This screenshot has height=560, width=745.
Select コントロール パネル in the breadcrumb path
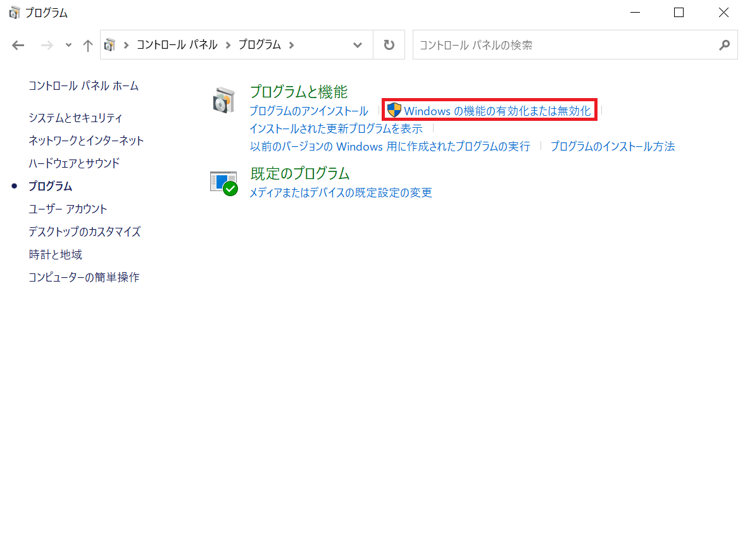tap(177, 45)
